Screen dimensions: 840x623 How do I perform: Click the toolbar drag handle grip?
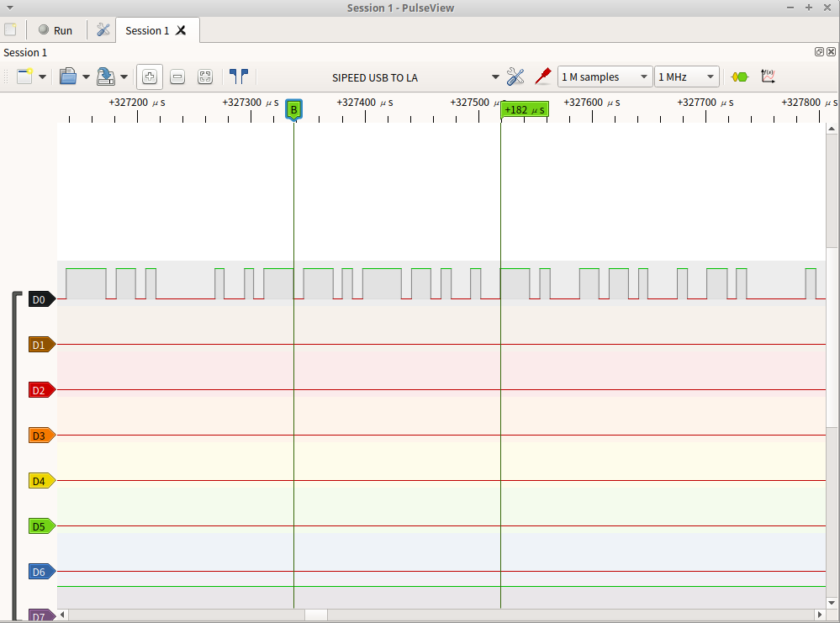(x=7, y=77)
